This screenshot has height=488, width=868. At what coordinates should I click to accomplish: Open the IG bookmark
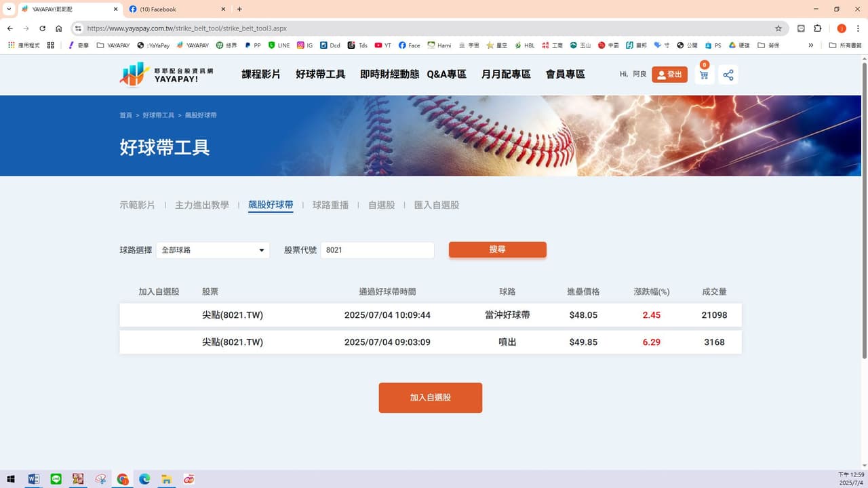(305, 45)
